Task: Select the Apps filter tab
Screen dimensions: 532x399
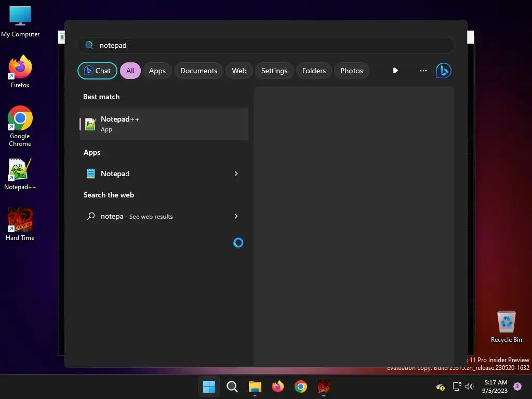Action: 157,71
